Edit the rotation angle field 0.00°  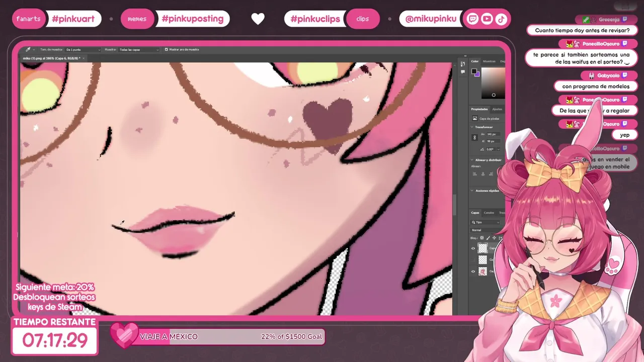point(491,149)
